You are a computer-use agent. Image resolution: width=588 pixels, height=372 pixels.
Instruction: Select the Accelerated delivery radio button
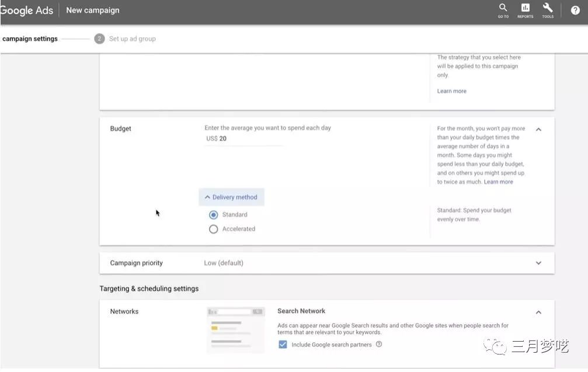pos(214,229)
